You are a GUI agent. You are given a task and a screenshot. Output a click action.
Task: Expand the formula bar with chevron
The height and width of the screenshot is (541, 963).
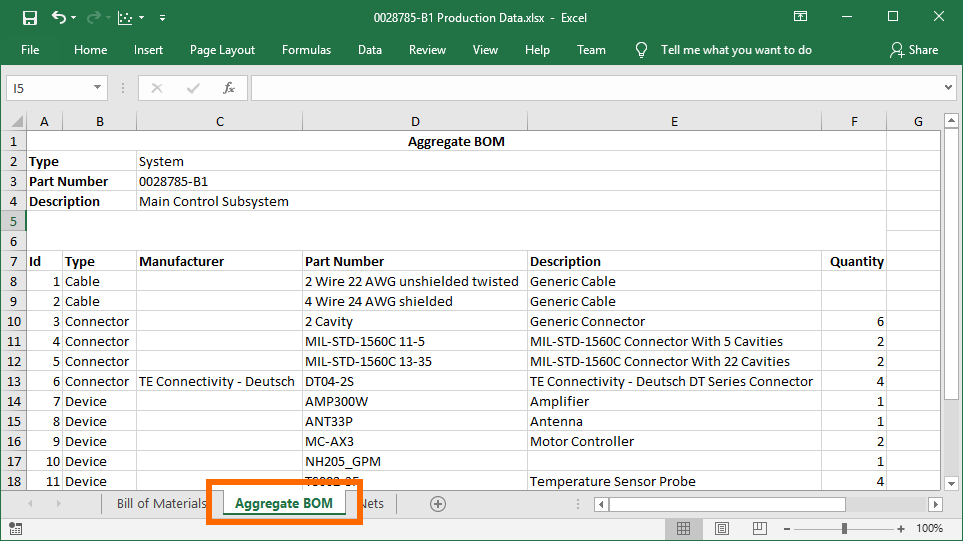(x=949, y=88)
